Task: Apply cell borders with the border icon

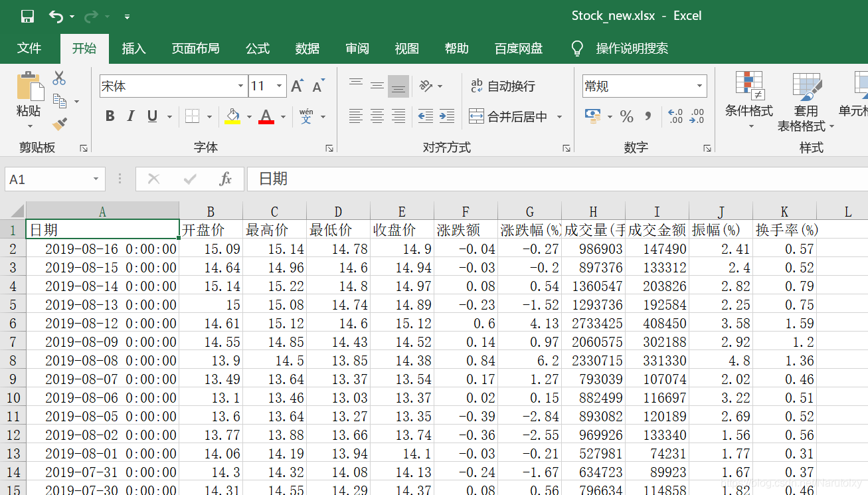Action: [192, 116]
